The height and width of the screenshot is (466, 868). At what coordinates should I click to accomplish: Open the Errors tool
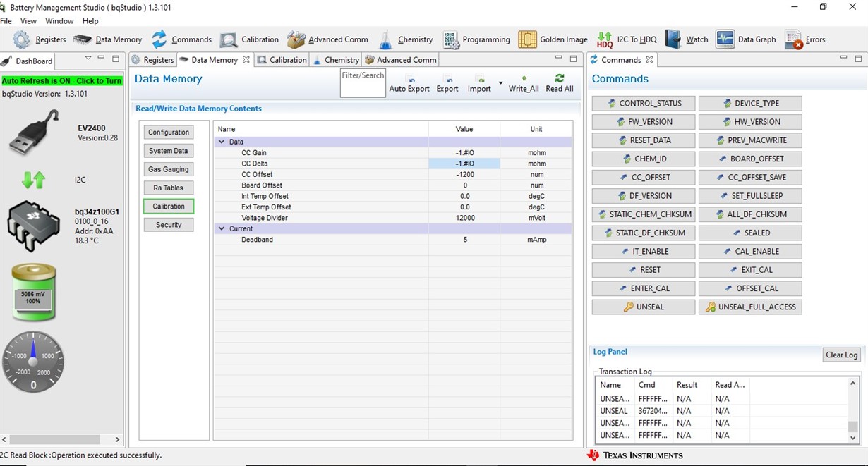(805, 39)
